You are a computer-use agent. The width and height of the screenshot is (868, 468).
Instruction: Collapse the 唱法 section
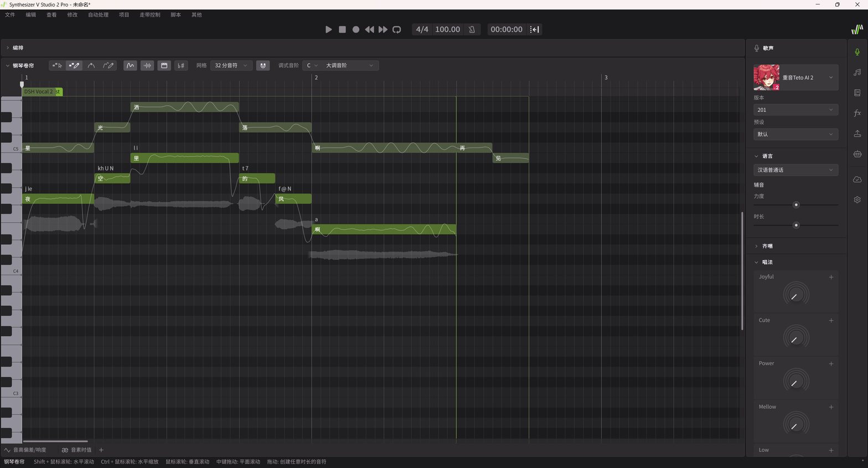coord(756,262)
